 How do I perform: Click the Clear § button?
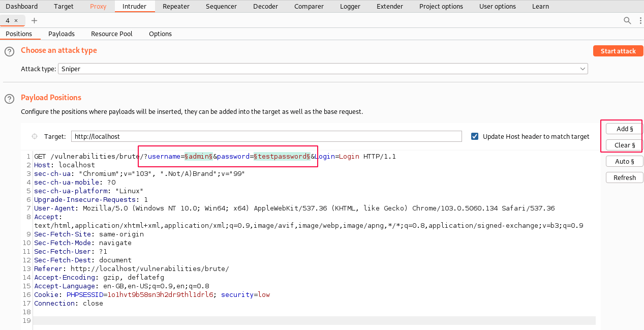click(624, 145)
